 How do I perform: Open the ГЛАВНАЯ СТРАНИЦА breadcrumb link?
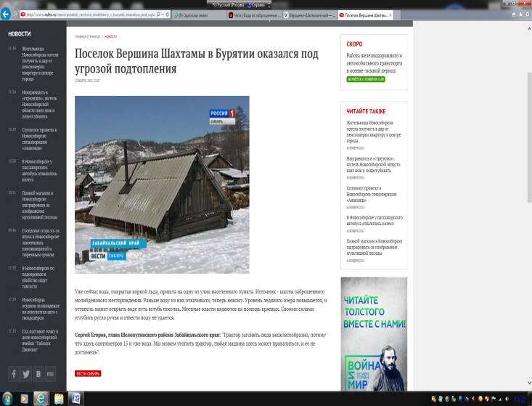click(87, 36)
